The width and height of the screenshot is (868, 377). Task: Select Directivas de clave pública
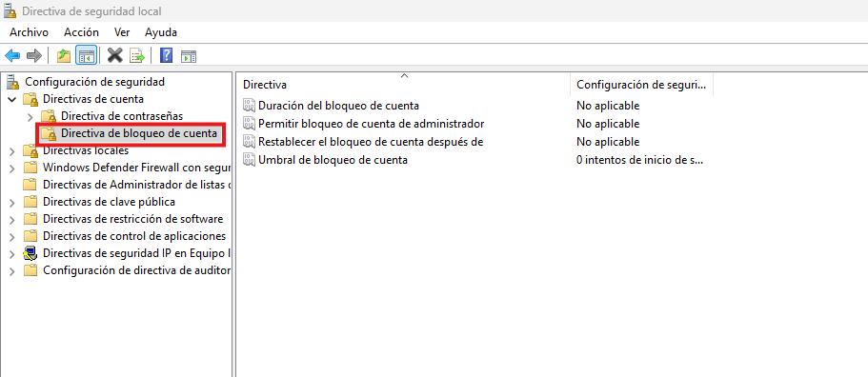(x=109, y=202)
